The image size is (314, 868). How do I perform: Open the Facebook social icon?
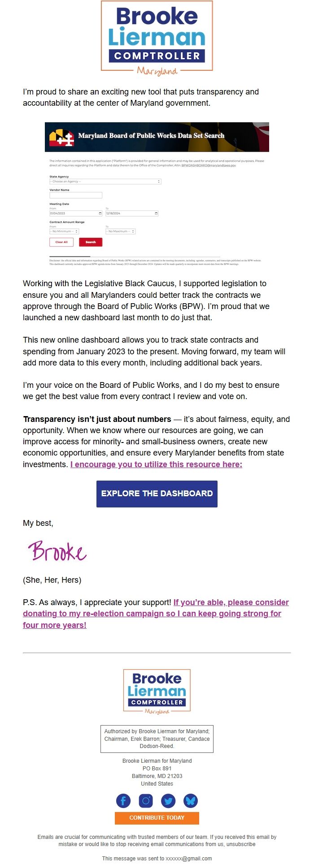[123, 800]
